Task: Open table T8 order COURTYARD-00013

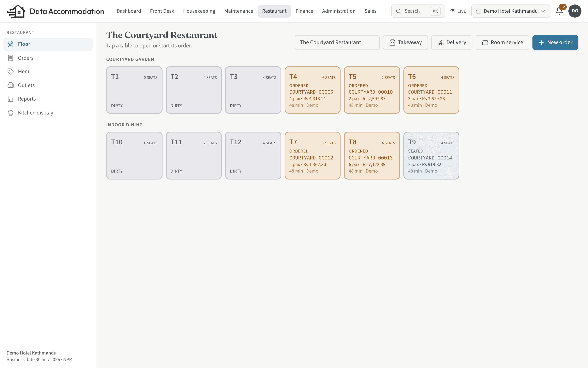Action: pos(372,156)
